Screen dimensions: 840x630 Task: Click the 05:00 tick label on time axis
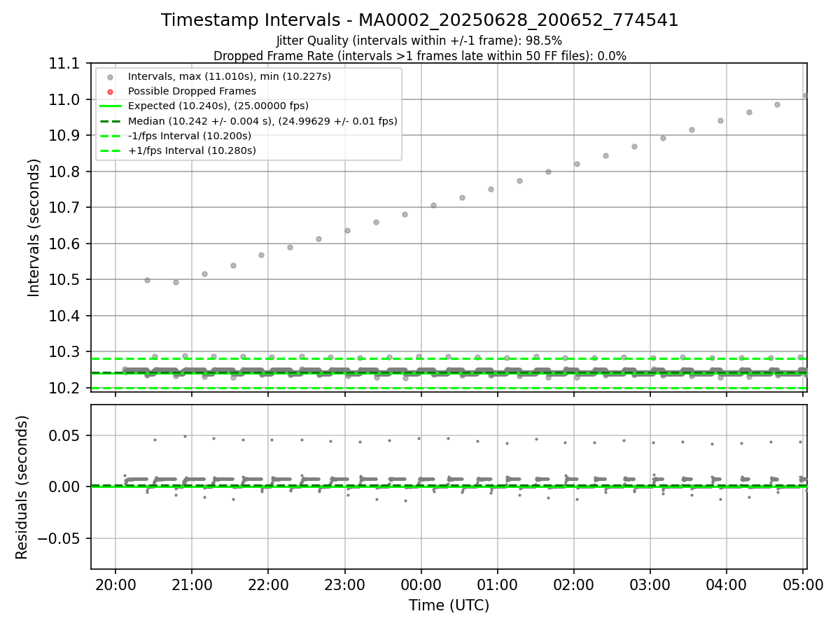(802, 584)
